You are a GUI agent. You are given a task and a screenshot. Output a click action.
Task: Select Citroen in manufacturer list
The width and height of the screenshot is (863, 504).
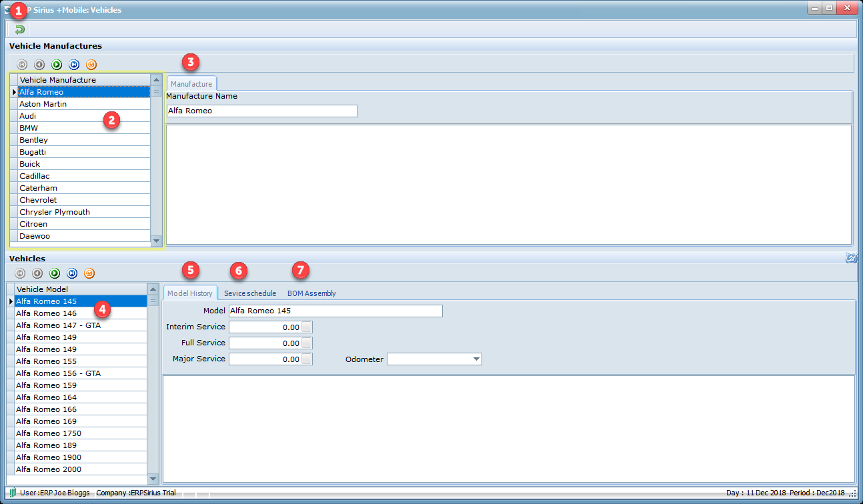point(84,224)
